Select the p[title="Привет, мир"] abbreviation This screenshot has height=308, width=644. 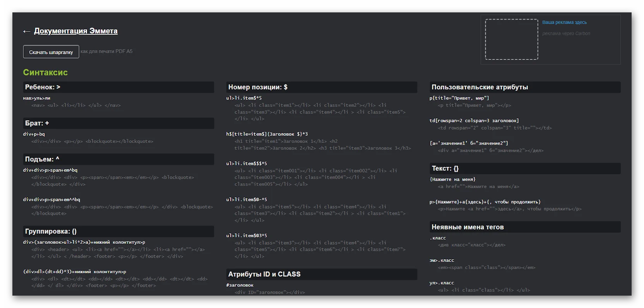[459, 98]
